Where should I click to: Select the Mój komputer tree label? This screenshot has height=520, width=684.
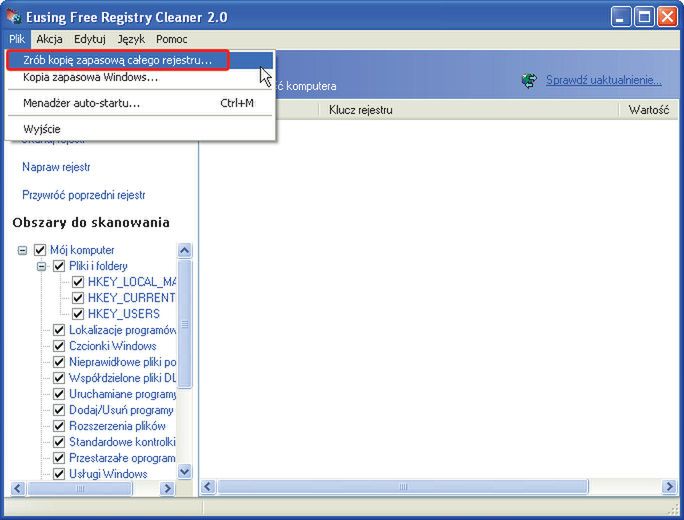click(x=82, y=250)
